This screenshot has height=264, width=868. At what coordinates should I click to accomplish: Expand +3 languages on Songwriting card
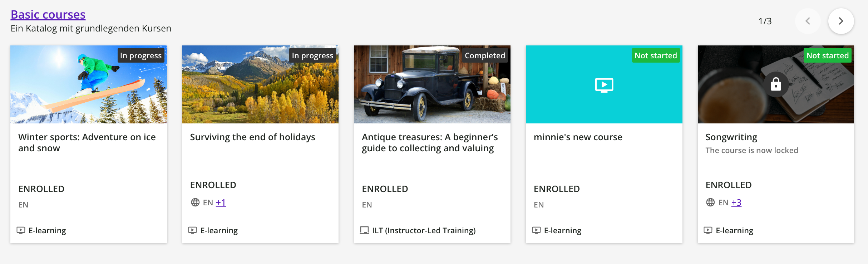(736, 202)
